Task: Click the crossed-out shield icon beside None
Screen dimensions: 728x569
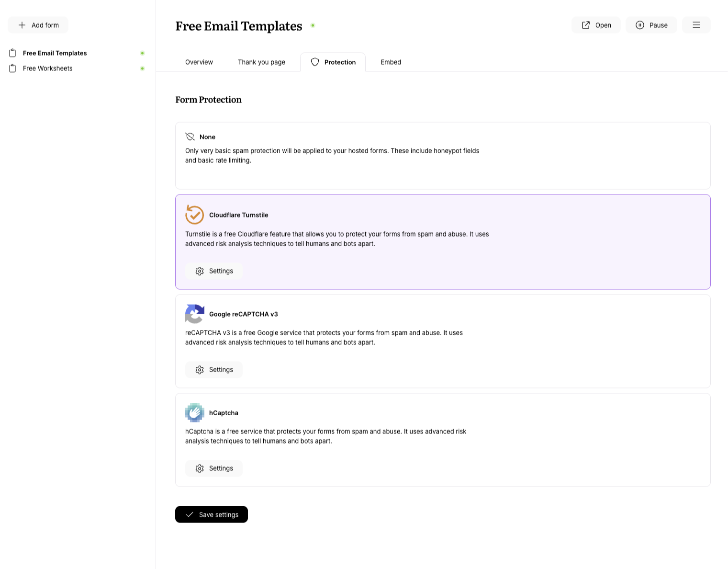Action: pyautogui.click(x=190, y=137)
